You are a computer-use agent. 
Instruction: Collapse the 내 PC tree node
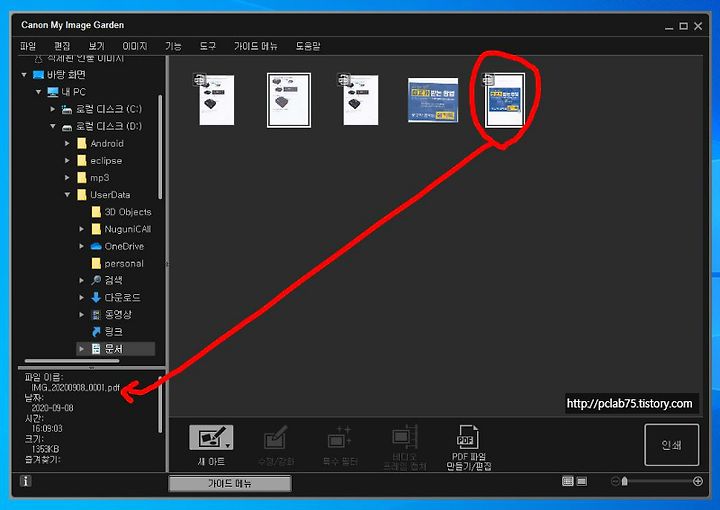39,92
